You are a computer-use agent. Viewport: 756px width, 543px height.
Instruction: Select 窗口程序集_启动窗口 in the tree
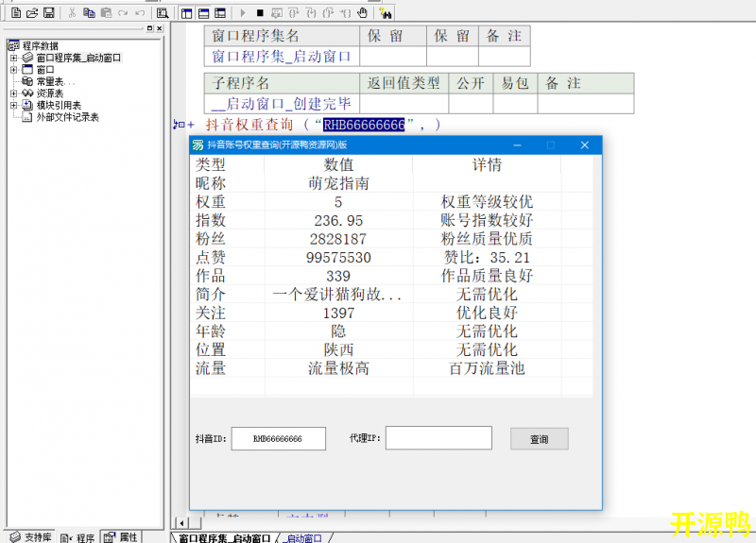78,58
